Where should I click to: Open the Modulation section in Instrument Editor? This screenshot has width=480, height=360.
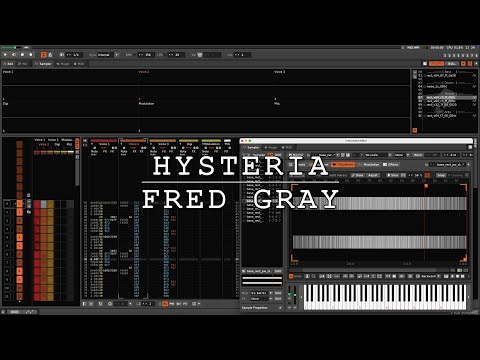[369, 165]
